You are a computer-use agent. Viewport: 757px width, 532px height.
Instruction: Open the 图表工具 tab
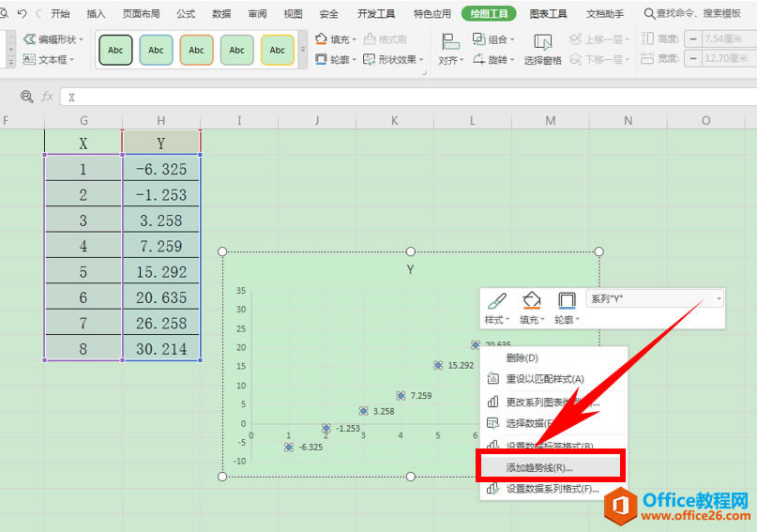tap(548, 13)
